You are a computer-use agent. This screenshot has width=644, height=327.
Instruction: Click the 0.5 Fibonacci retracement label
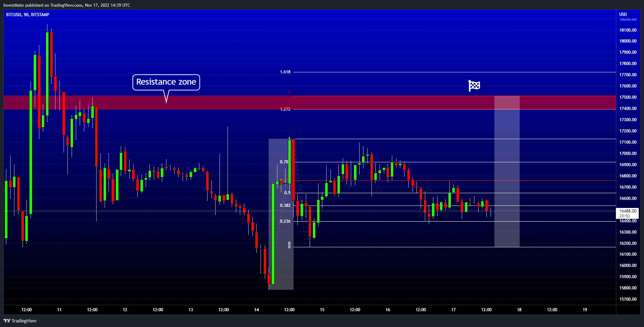[x=287, y=193]
